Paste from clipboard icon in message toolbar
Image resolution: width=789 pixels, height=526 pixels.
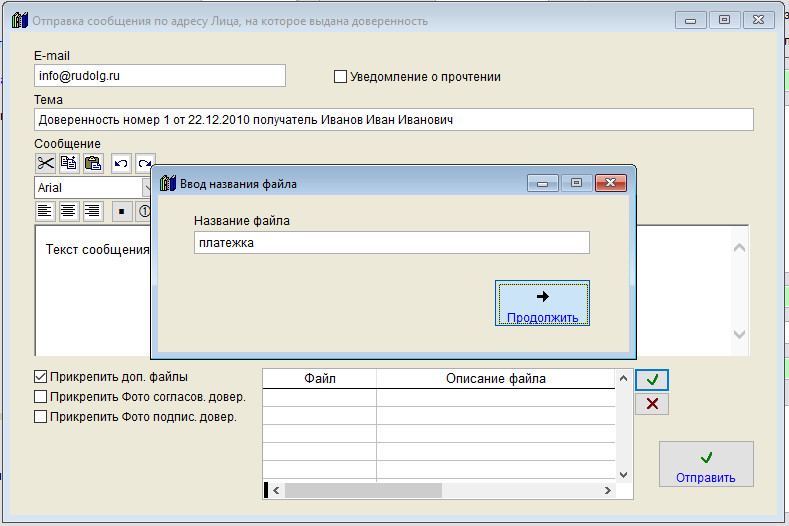pyautogui.click(x=93, y=164)
